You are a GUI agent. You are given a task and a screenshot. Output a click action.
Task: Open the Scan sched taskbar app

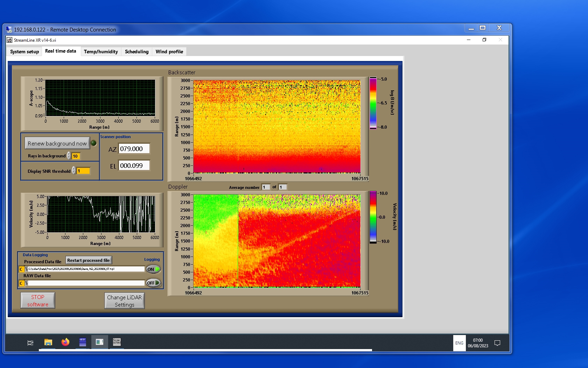click(x=117, y=342)
